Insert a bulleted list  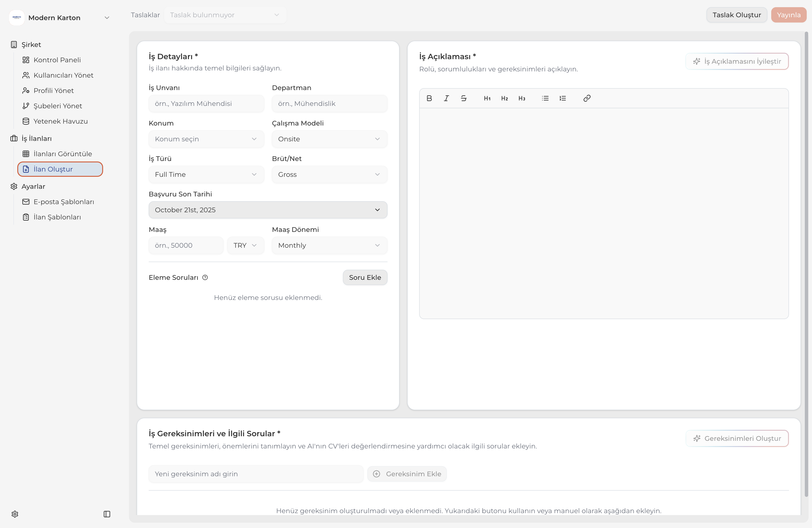click(x=545, y=98)
